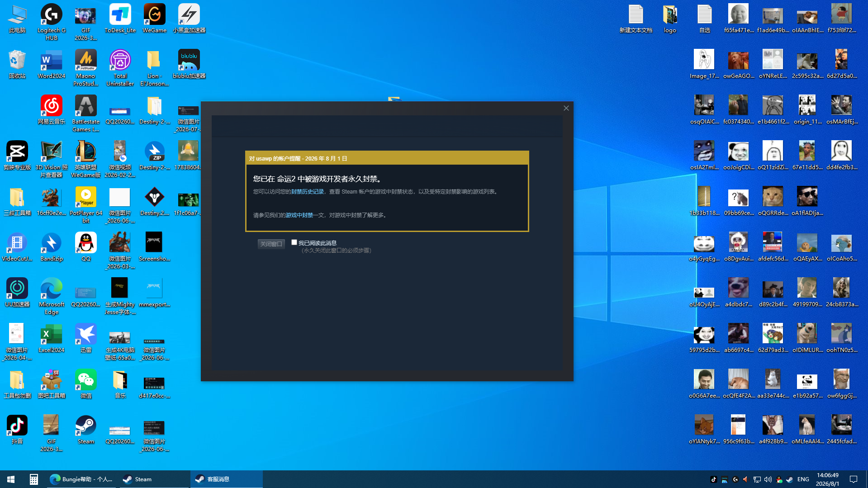The image size is (868, 488).
Task: Select the Lion El'Jonson folder
Action: click(154, 68)
